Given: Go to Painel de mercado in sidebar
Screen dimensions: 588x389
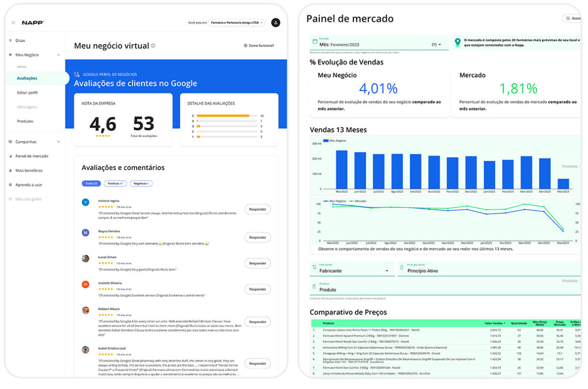Looking at the screenshot, I should pos(32,156).
